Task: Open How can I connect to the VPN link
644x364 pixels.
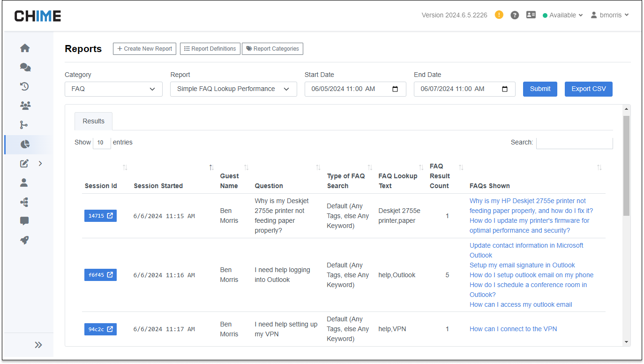Action: tap(513, 329)
